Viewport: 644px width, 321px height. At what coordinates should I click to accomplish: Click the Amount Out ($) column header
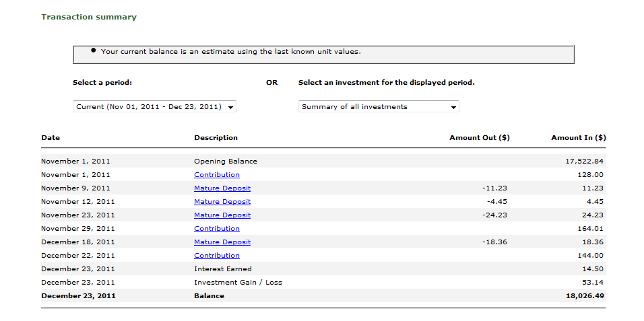[480, 137]
